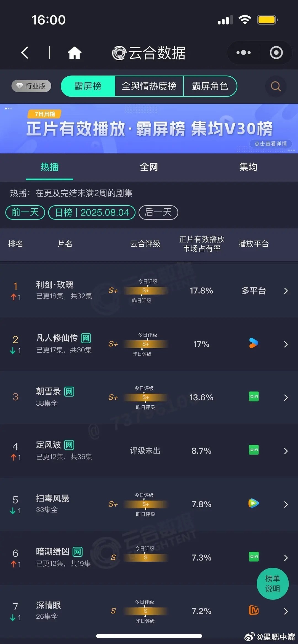Tap the iQIYI platform icon for 朝雪录
The width and height of the screenshot is (298, 644).
coord(254,397)
